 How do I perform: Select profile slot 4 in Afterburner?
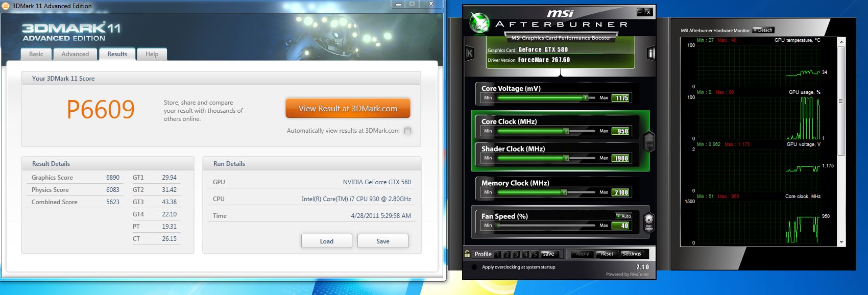click(525, 254)
